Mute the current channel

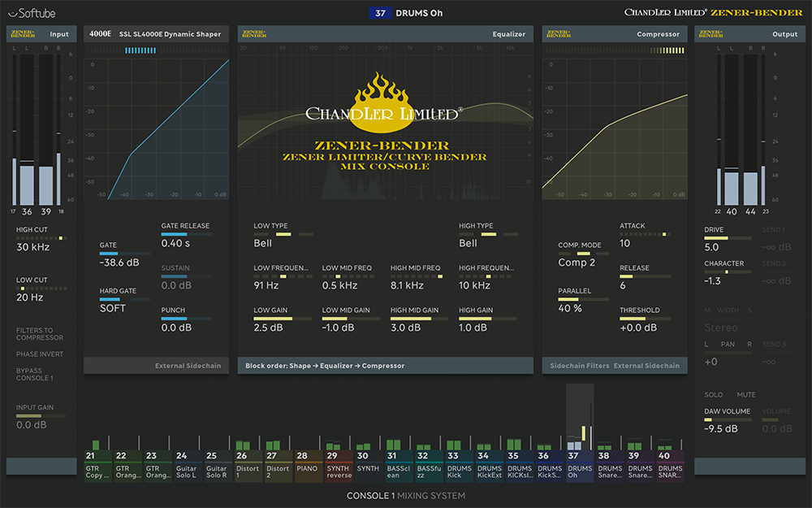coord(745,395)
